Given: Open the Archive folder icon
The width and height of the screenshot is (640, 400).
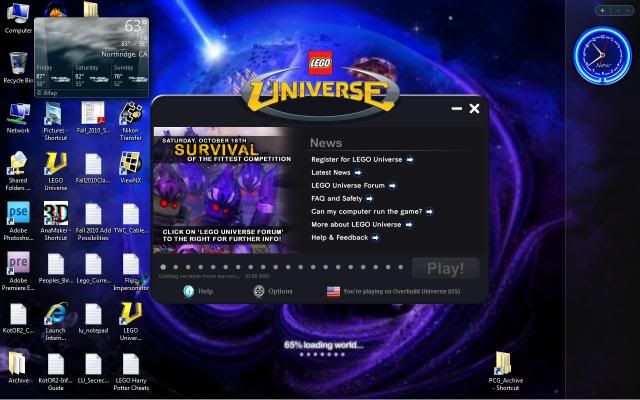Looking at the screenshot, I should [18, 368].
